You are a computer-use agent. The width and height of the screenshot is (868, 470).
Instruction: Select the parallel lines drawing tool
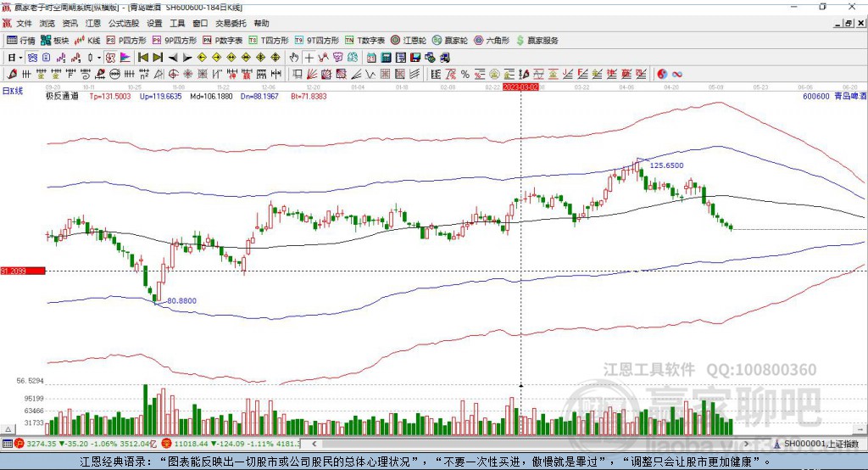tap(414, 75)
